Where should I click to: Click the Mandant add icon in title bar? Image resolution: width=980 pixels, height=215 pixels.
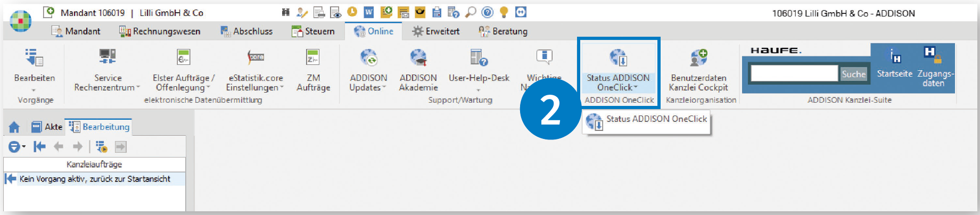click(48, 12)
